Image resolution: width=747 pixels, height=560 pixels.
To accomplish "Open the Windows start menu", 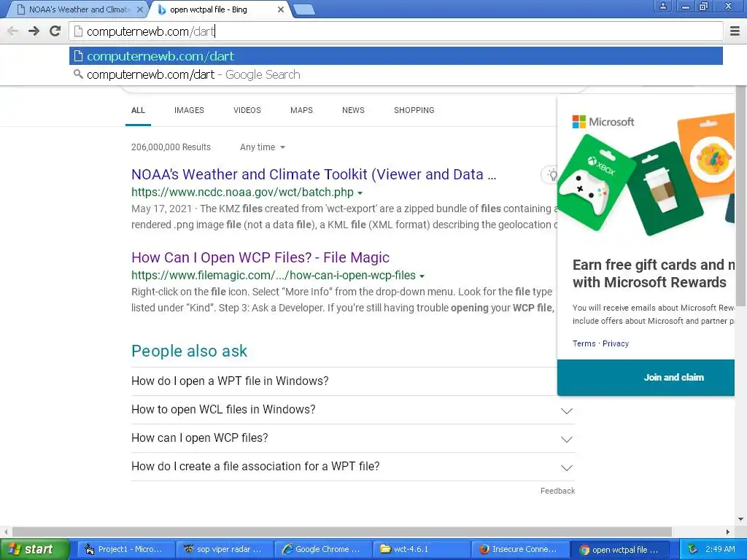I will (x=34, y=550).
